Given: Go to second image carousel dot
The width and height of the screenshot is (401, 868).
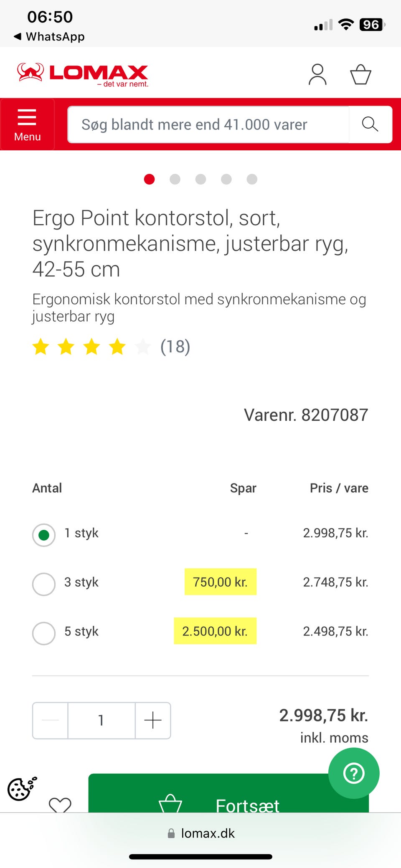Looking at the screenshot, I should tap(175, 179).
